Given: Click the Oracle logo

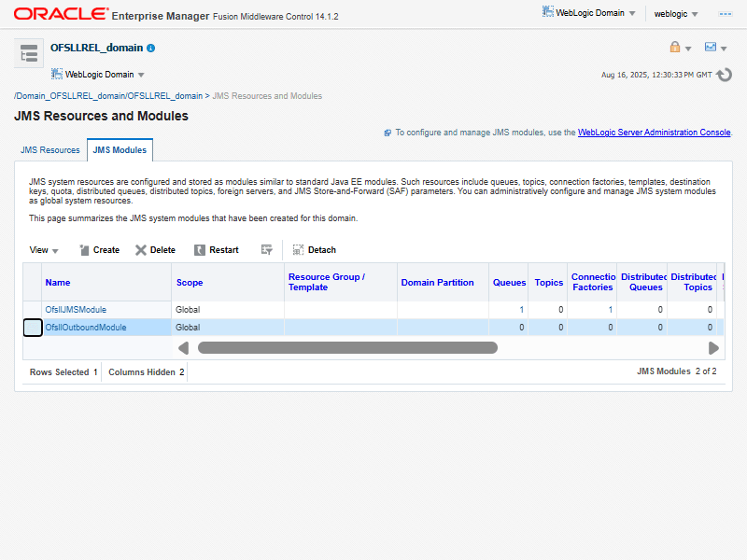Looking at the screenshot, I should 61,14.
